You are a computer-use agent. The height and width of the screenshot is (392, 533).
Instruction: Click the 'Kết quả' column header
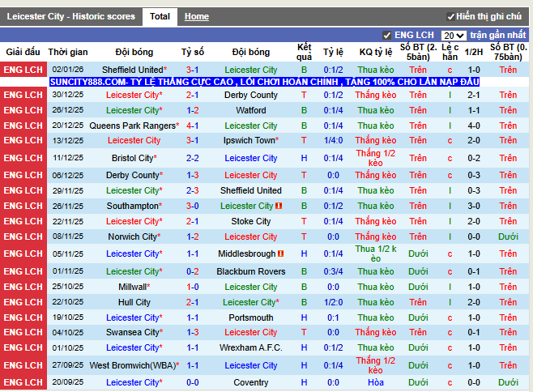tap(304, 52)
